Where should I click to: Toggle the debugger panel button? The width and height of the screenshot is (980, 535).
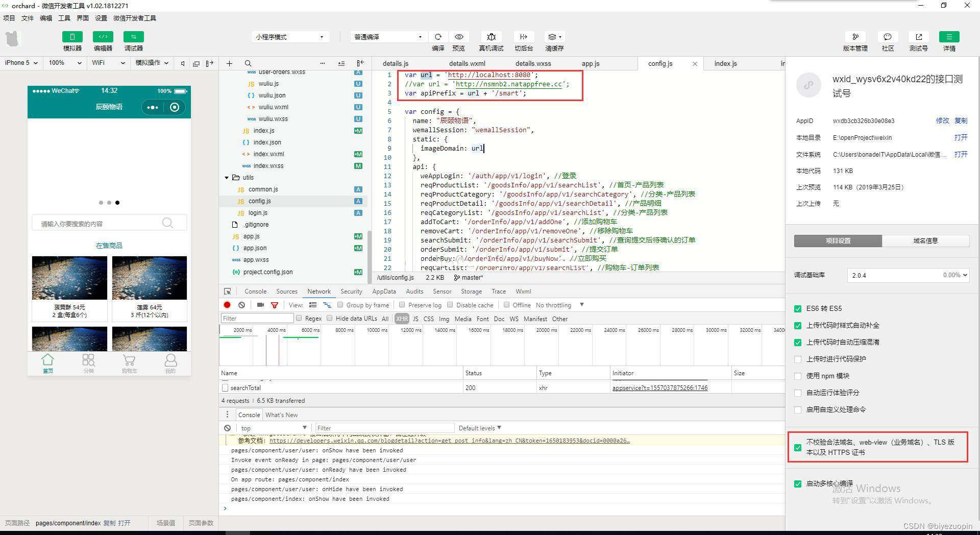(134, 37)
